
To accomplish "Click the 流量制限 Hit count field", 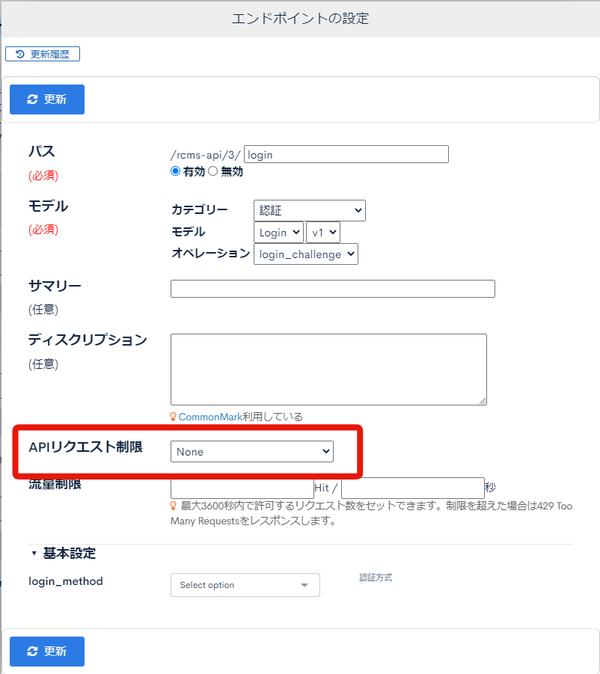I will coord(242,488).
